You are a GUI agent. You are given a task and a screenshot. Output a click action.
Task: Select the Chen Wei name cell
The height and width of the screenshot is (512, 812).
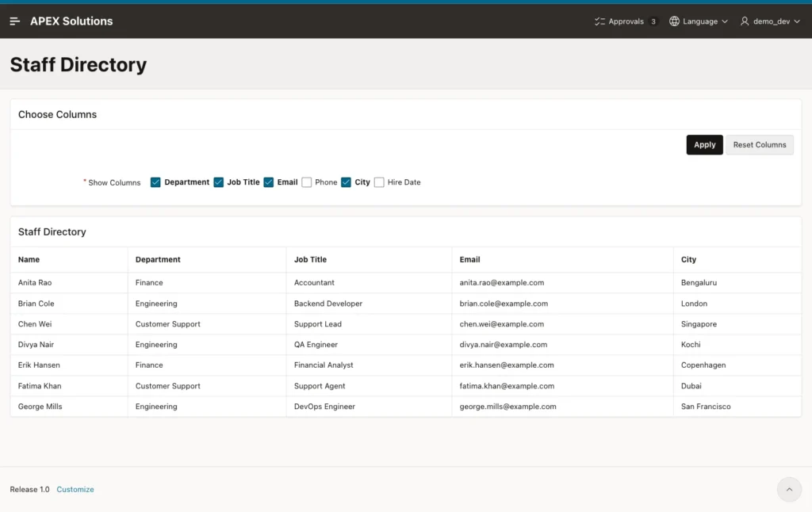point(69,324)
